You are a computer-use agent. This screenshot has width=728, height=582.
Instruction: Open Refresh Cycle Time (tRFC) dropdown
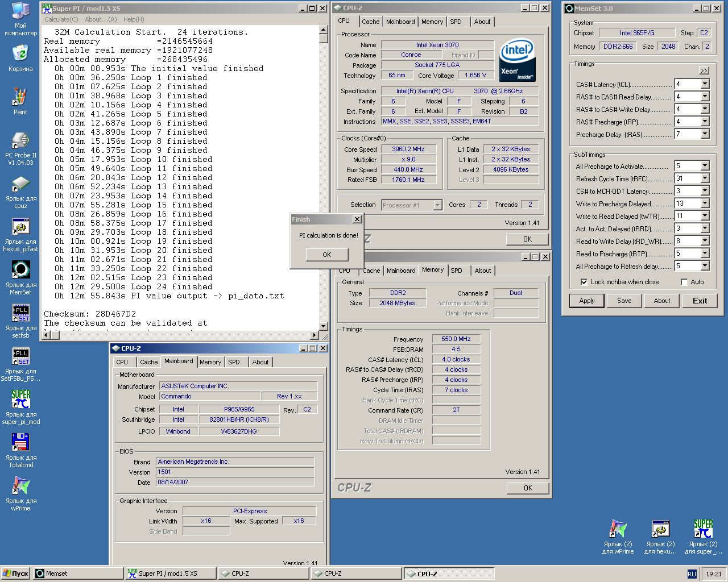pyautogui.click(x=705, y=178)
